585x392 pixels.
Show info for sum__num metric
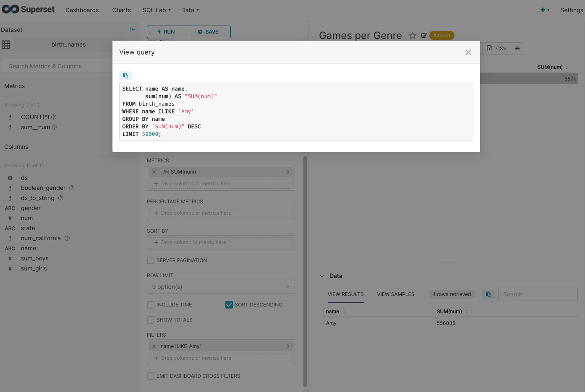(x=54, y=127)
